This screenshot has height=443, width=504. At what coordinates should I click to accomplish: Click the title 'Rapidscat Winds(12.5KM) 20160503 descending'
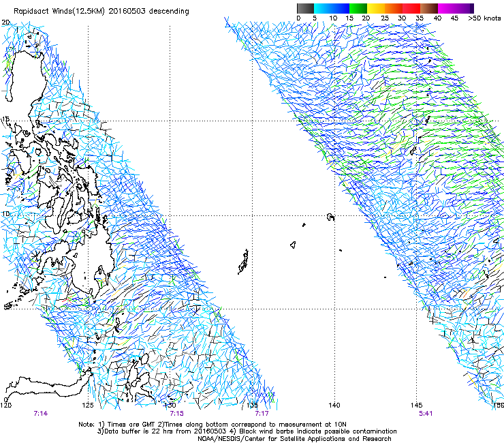(101, 12)
